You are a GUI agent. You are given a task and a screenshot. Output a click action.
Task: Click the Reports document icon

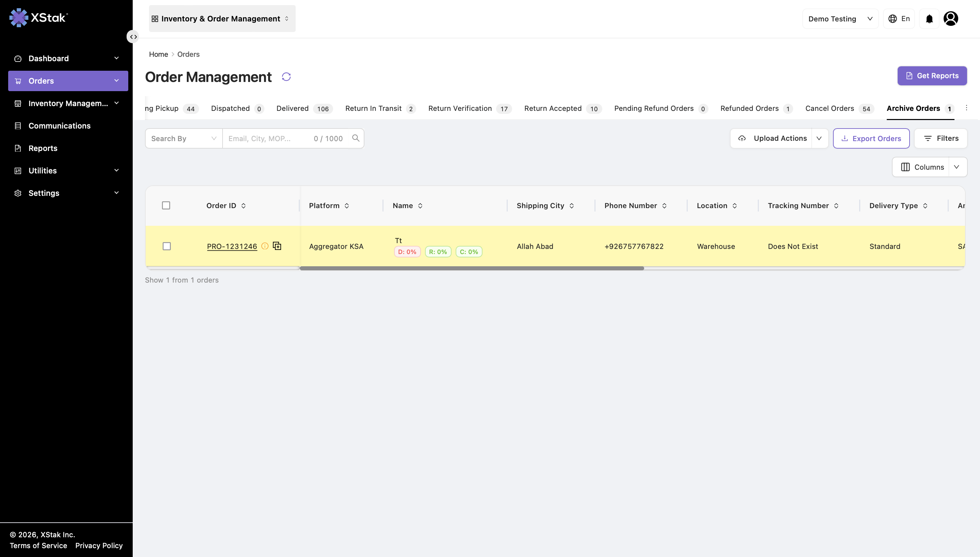coord(18,148)
